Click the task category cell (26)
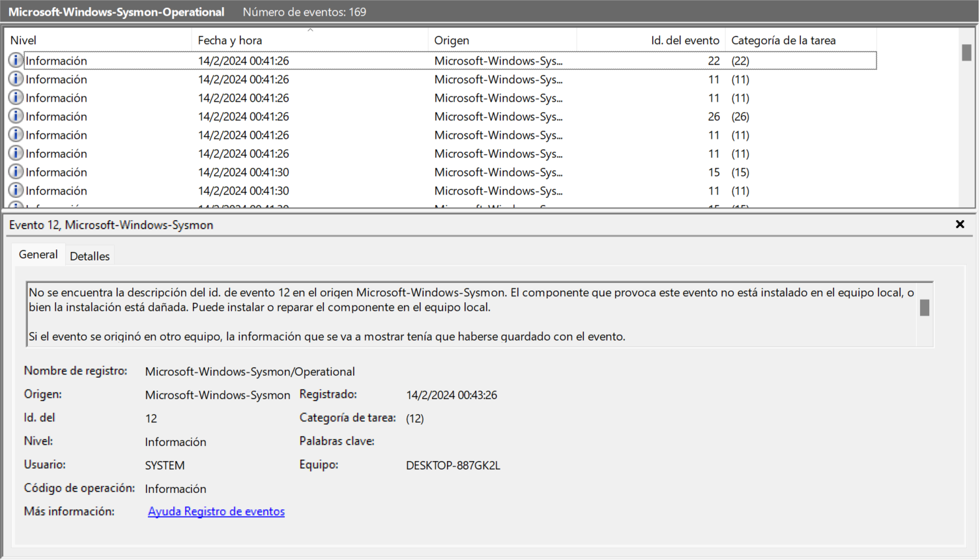Viewport: 980px width, 560px height. pyautogui.click(x=740, y=117)
